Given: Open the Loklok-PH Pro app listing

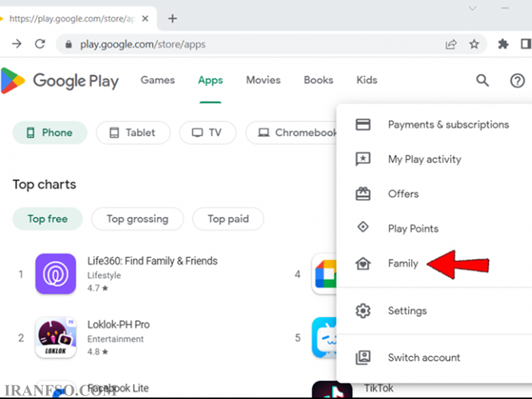Looking at the screenshot, I should pyautogui.click(x=119, y=325).
